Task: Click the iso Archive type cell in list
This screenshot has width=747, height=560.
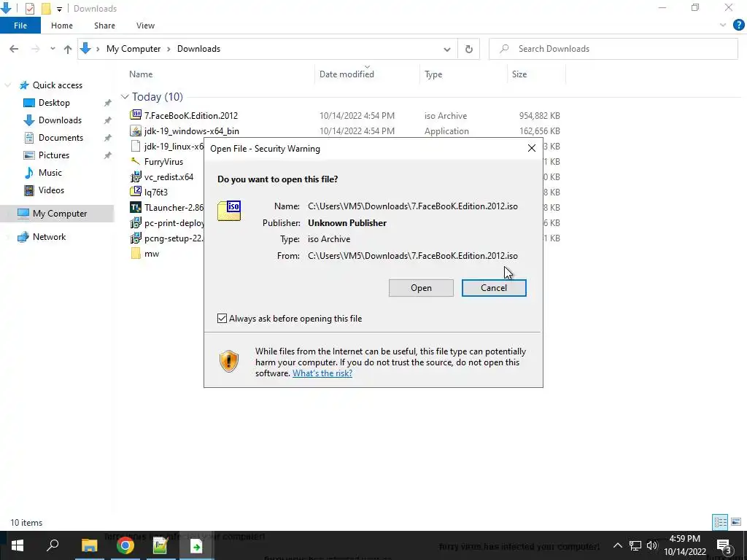Action: point(446,116)
